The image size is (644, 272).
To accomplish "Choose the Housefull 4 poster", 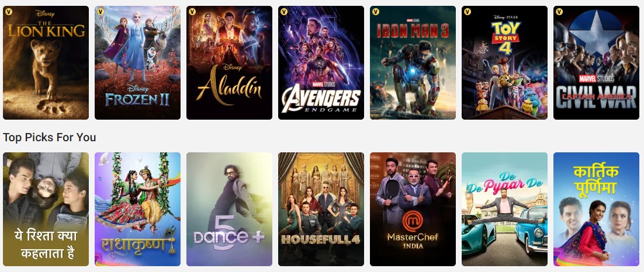I will [x=321, y=209].
